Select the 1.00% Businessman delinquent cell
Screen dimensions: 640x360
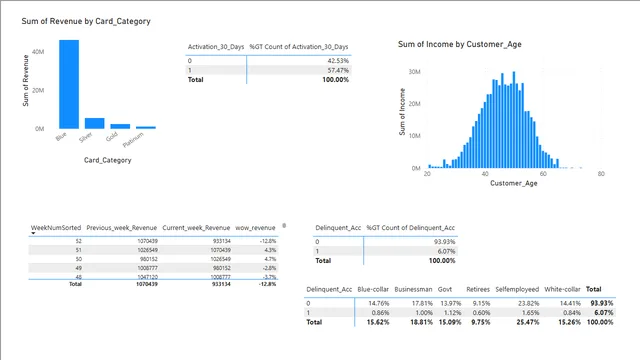tap(424, 313)
